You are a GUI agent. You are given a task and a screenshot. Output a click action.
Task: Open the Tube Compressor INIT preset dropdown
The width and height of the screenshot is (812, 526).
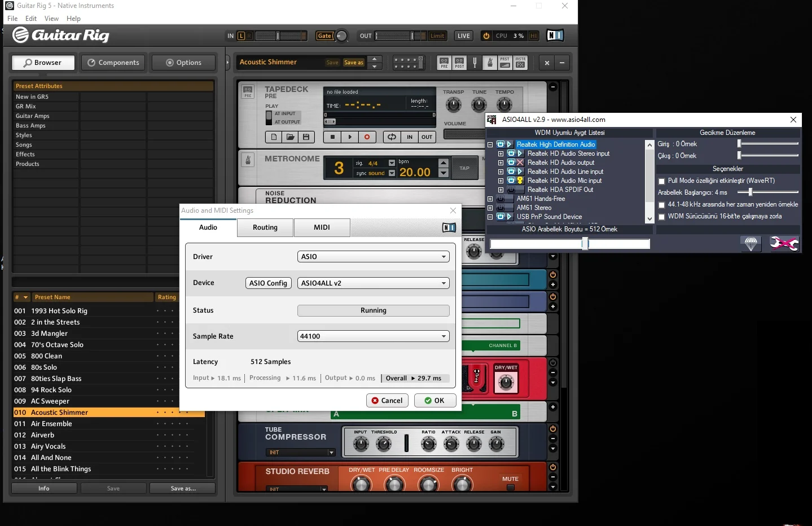point(301,453)
